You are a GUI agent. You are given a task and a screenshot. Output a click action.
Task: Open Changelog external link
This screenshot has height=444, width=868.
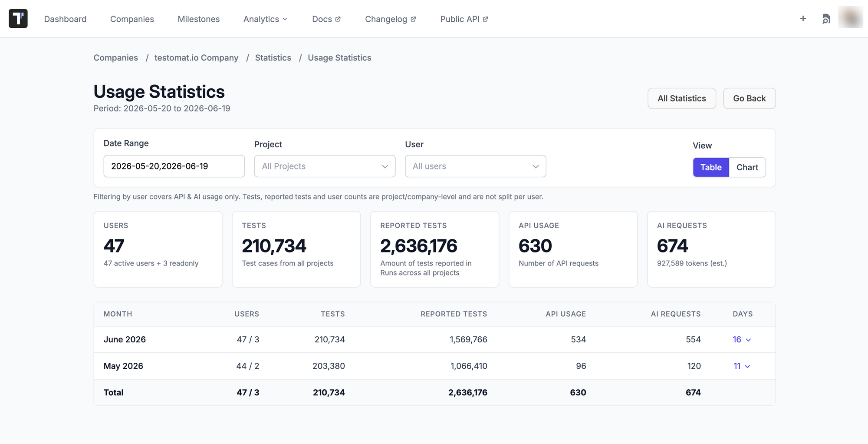(391, 19)
